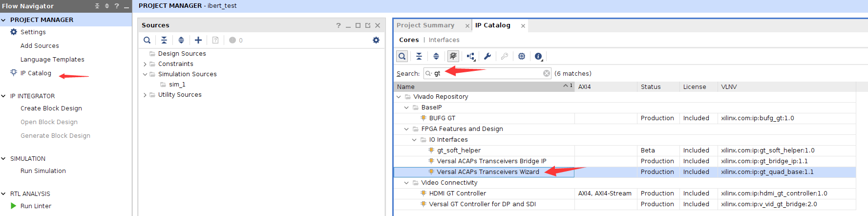Switch to the Interfaces view
Screen dimensions: 868x216
tap(444, 40)
